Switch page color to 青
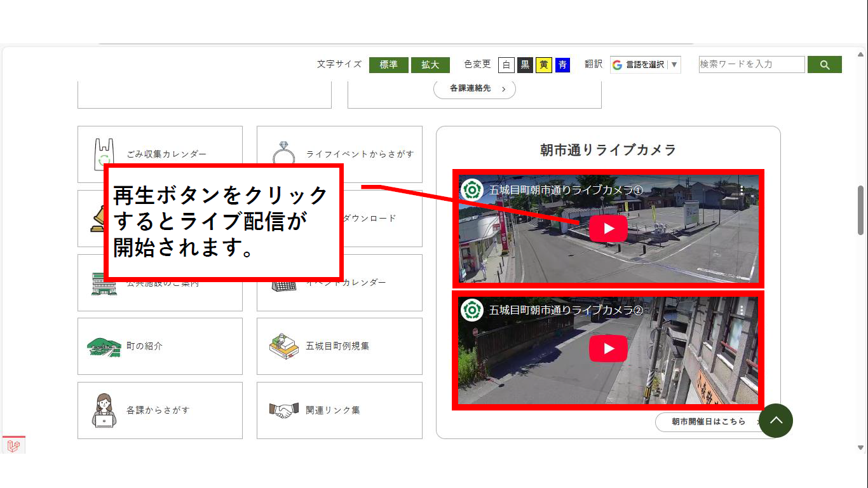The width and height of the screenshot is (868, 488). [562, 65]
